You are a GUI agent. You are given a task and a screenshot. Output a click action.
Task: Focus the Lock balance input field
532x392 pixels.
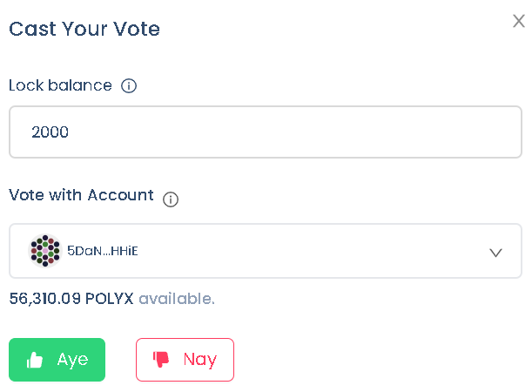[x=266, y=132]
